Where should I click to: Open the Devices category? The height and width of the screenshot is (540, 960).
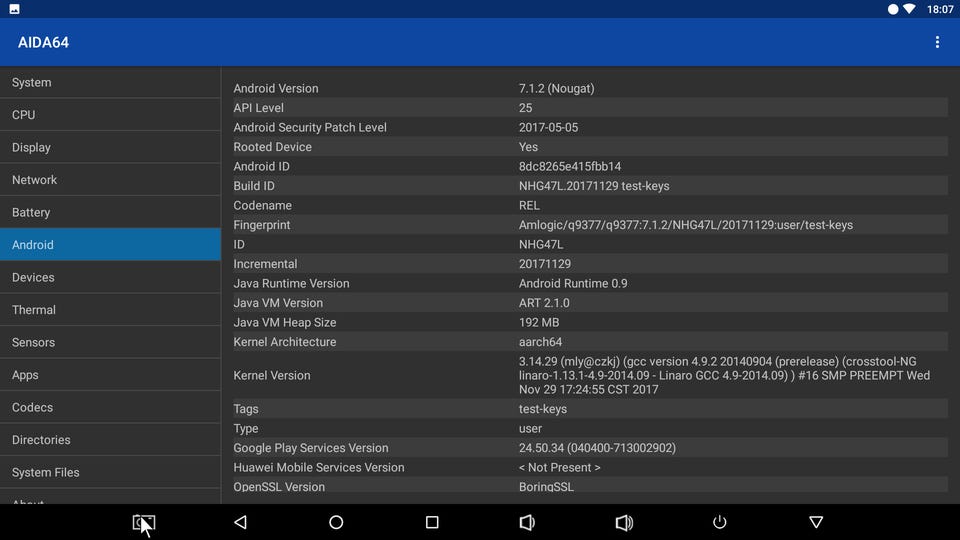(x=110, y=277)
